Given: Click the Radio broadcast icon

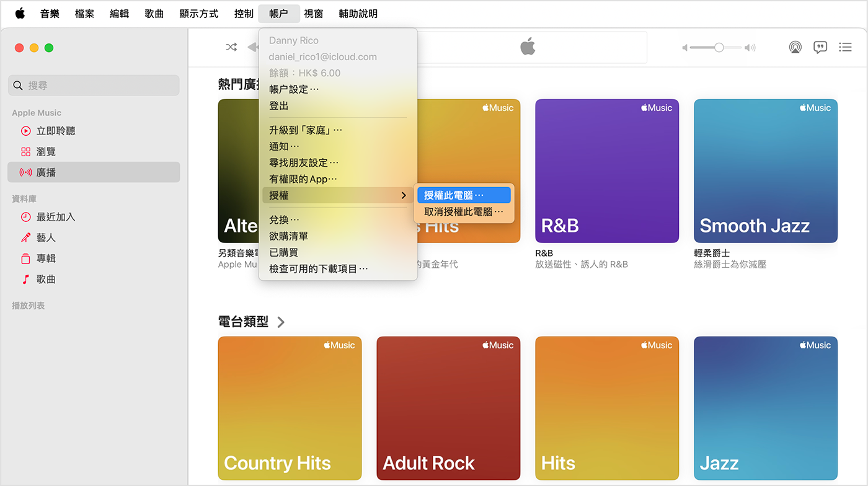Looking at the screenshot, I should pyautogui.click(x=25, y=172).
